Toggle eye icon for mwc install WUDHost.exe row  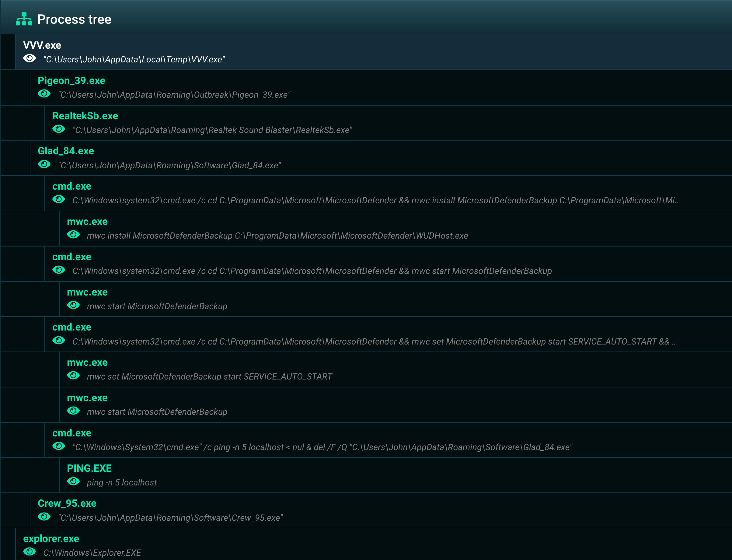(74, 235)
